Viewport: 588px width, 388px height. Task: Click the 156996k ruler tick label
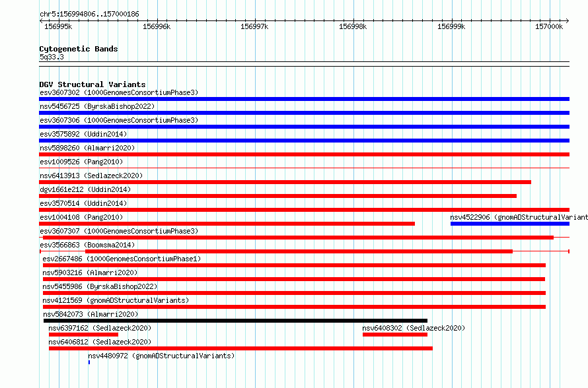coord(157,26)
